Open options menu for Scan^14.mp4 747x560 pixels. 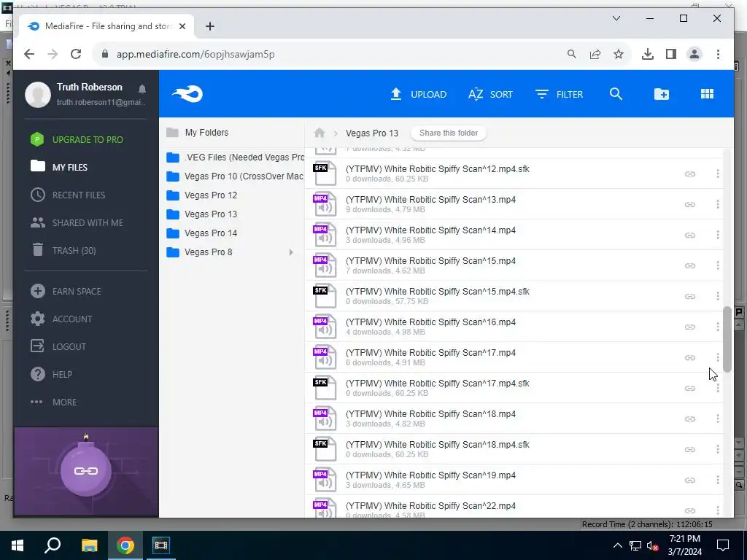(718, 235)
